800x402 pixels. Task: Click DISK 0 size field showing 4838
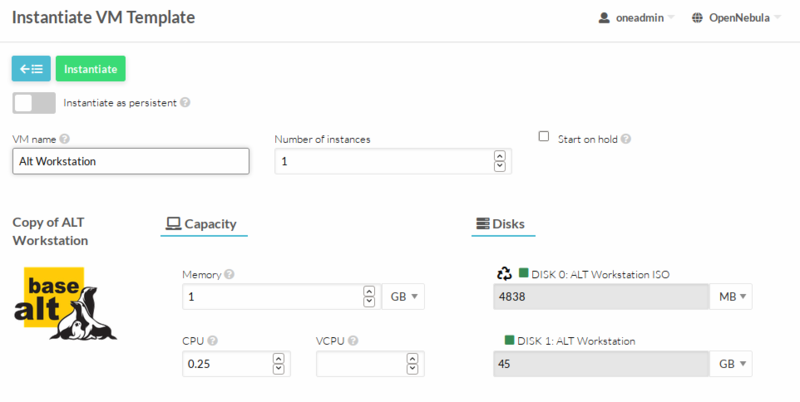click(x=601, y=296)
